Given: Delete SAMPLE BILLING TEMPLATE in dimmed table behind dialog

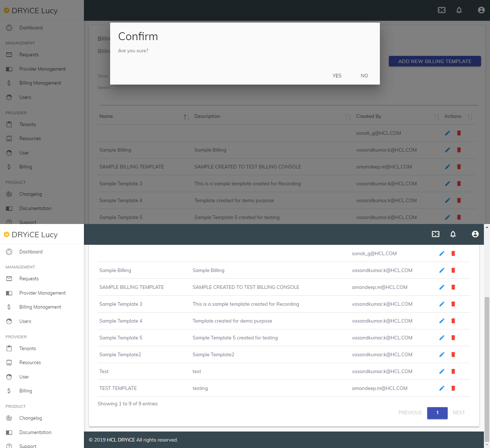Looking at the screenshot, I should click(x=459, y=167).
